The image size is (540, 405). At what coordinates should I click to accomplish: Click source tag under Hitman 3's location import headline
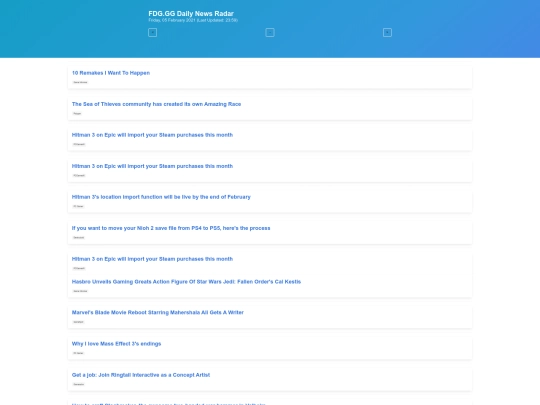tap(78, 206)
